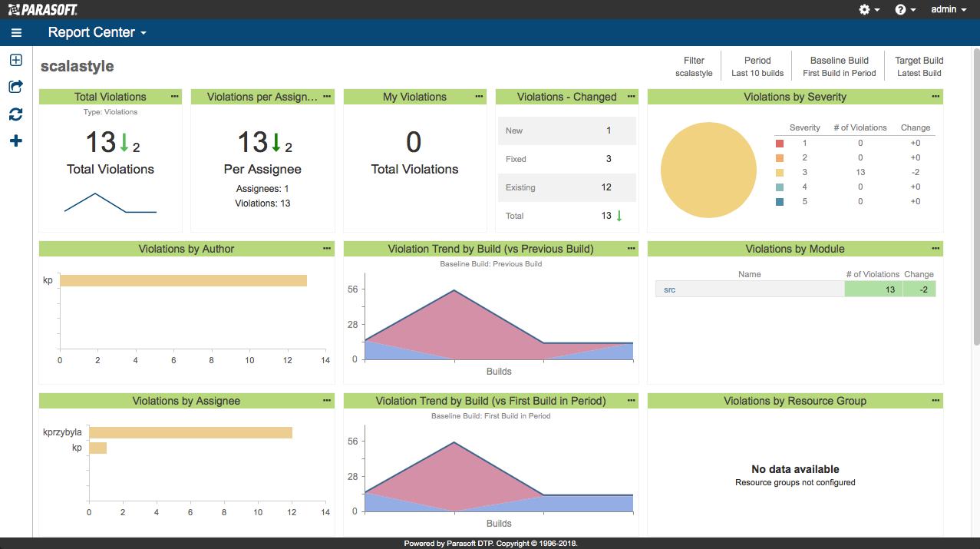Click the Share Dashboard icon
This screenshot has width=980, height=549.
click(x=16, y=87)
